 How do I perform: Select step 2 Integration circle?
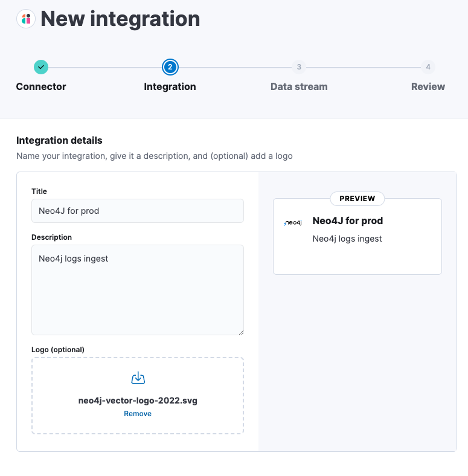(170, 67)
